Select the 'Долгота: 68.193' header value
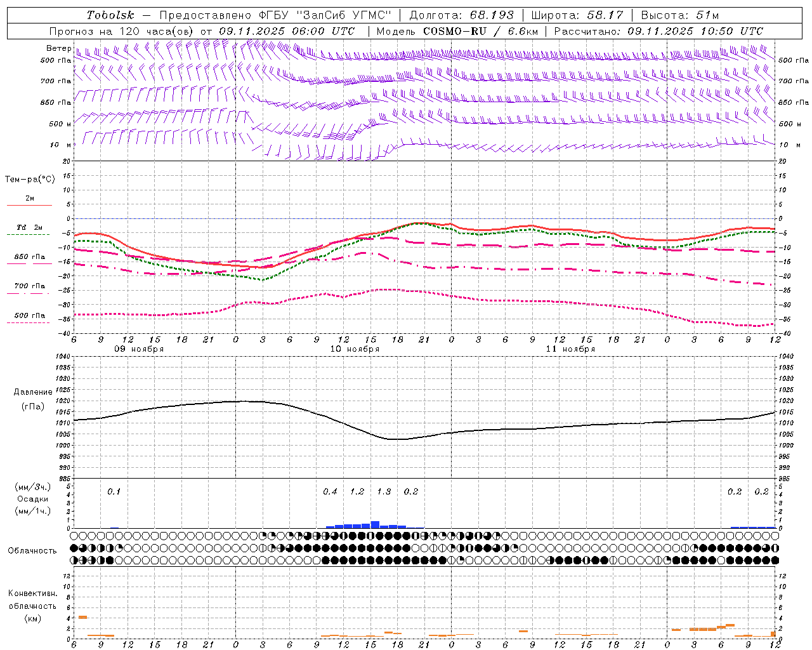This screenshot has width=812, height=650. click(x=462, y=15)
